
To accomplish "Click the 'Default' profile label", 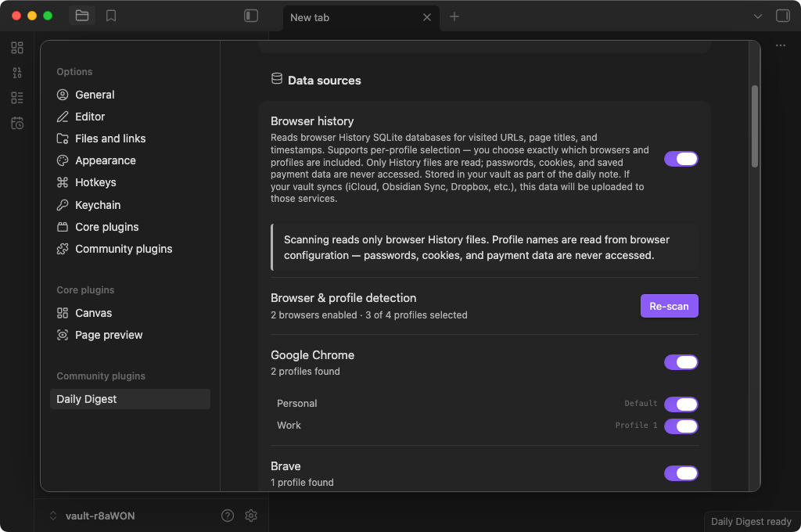I will 641,403.
